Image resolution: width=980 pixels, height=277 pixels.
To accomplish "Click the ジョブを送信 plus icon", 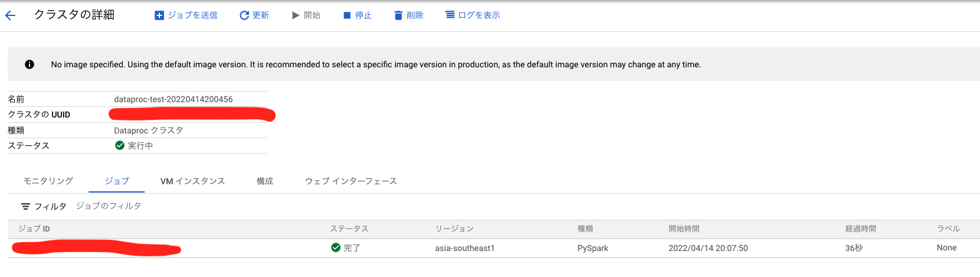I will click(159, 15).
